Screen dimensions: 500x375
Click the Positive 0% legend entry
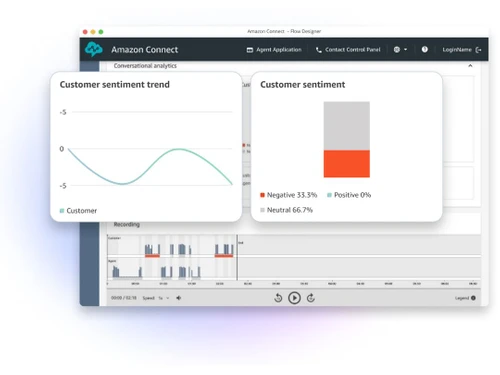[x=349, y=195]
